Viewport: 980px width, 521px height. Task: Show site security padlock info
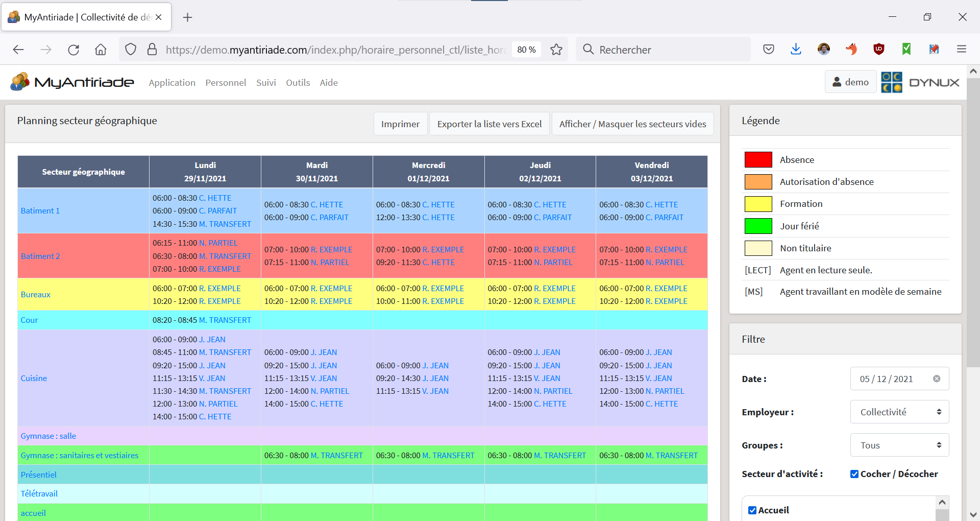pyautogui.click(x=152, y=50)
